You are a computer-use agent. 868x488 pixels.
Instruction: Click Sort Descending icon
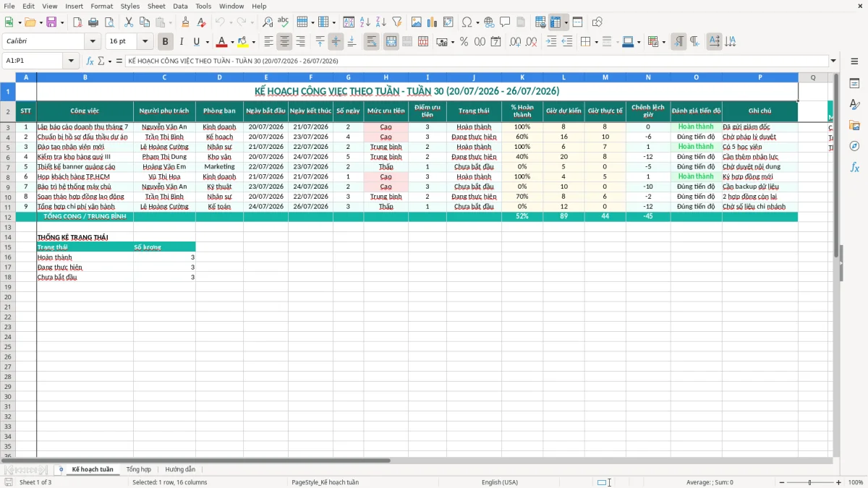click(x=380, y=22)
